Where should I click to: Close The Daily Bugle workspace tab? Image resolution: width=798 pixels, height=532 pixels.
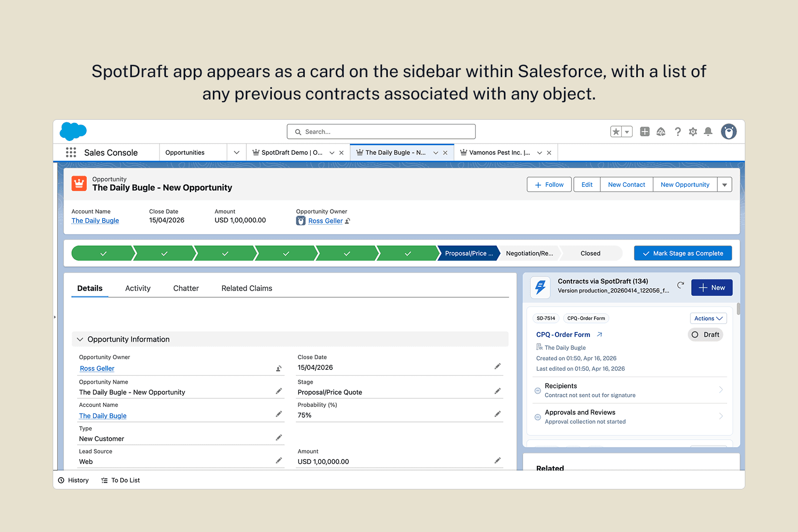click(445, 153)
